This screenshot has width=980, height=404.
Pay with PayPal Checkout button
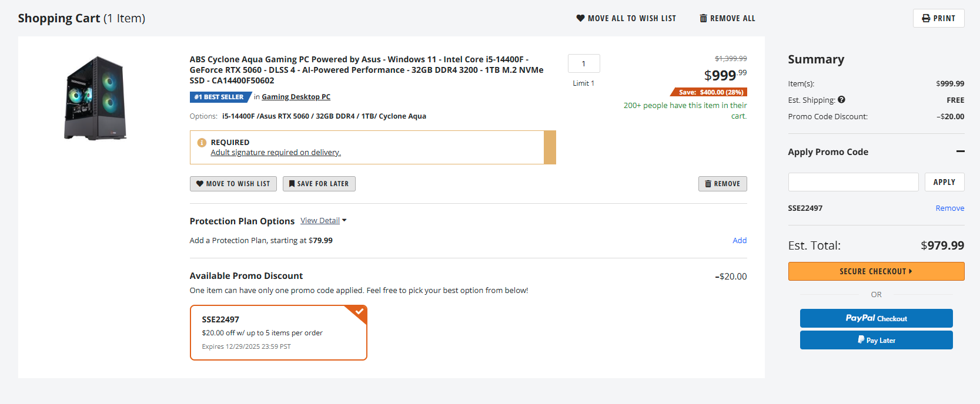(876, 318)
